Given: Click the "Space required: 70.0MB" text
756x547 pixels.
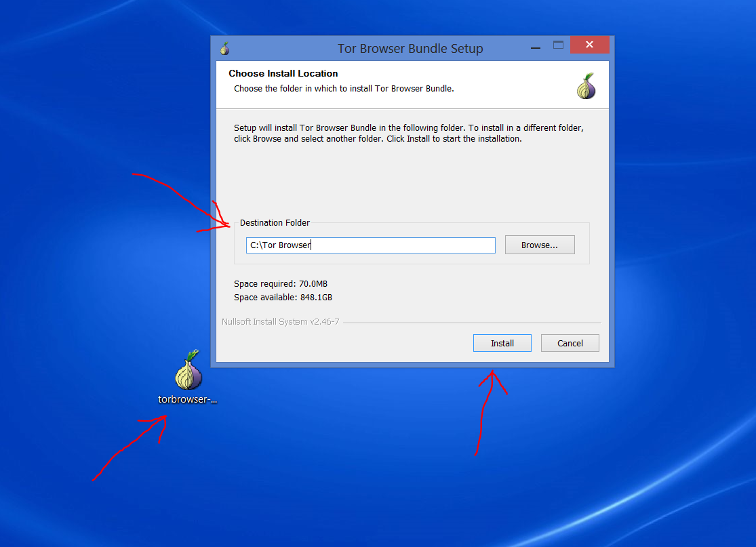Looking at the screenshot, I should 281,284.
